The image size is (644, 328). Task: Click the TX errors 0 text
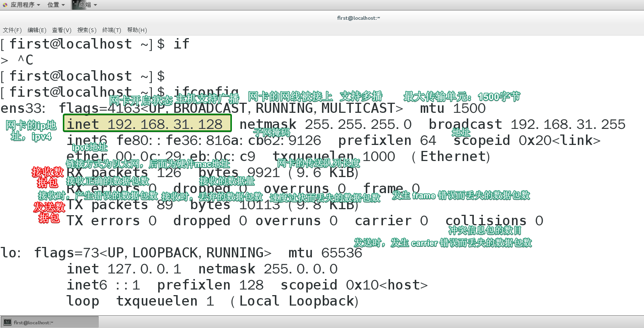111,221
